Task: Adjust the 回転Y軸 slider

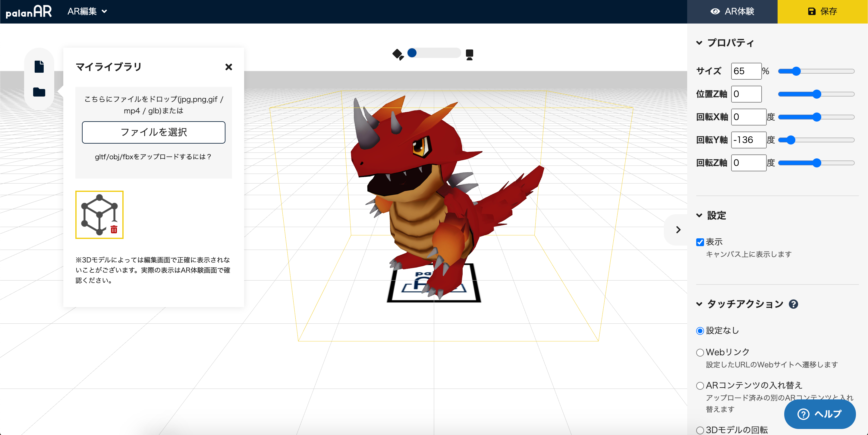Action: pyautogui.click(x=816, y=140)
